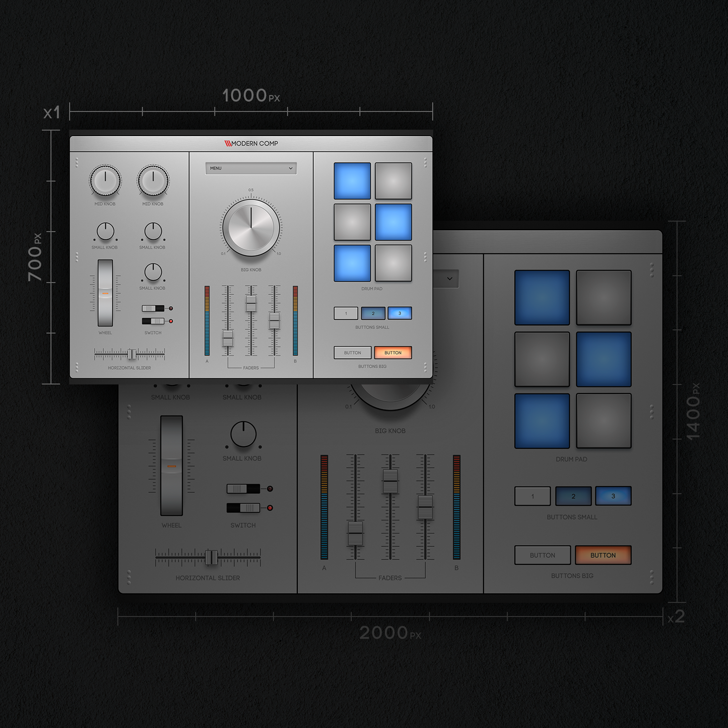
Task: Click the bottom-left blue drum pad on the dark panel
Action: point(542,421)
